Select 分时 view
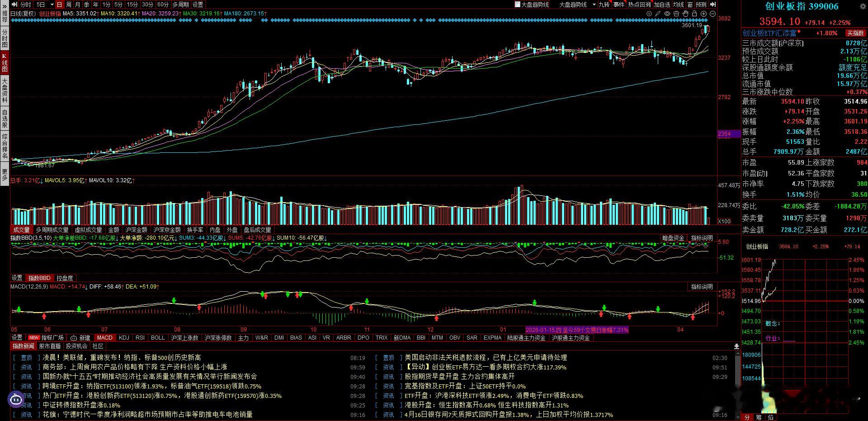The image size is (868, 421). pyautogui.click(x=26, y=5)
